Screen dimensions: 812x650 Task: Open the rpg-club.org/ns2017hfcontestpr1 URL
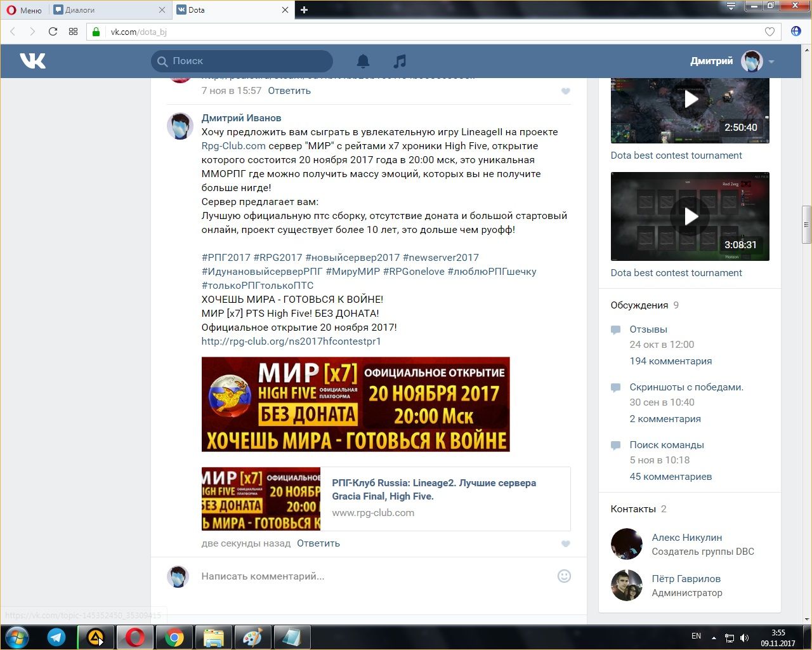click(291, 342)
